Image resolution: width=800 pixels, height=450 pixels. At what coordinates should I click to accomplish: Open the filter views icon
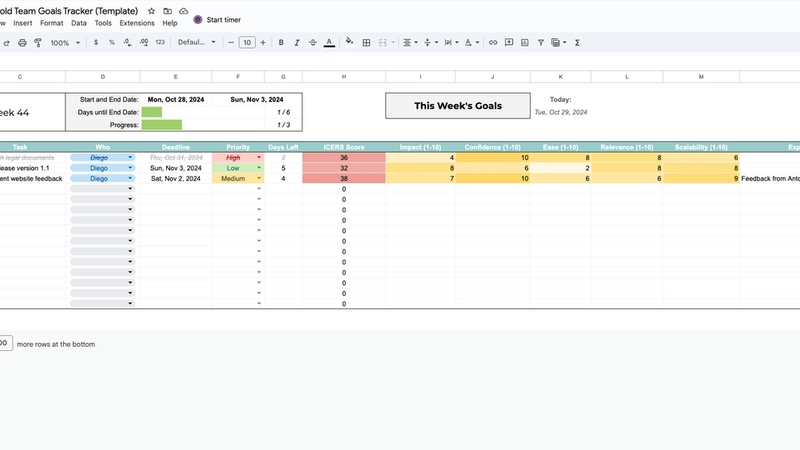(559, 43)
